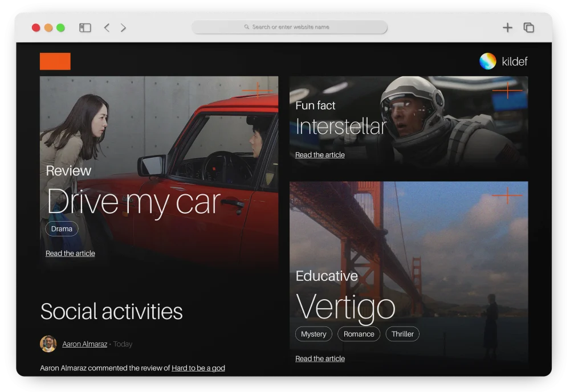Go back with the left chevron arrow
570x392 pixels.
point(107,27)
